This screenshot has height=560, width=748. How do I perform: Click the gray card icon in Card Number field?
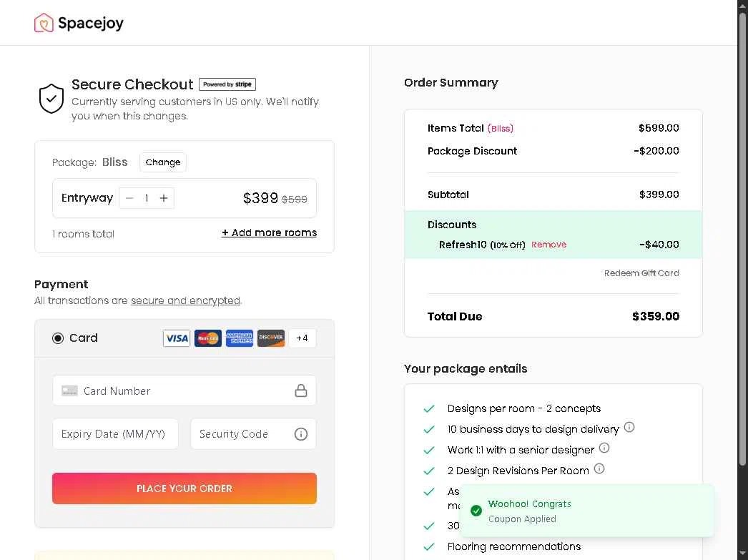[69, 390]
